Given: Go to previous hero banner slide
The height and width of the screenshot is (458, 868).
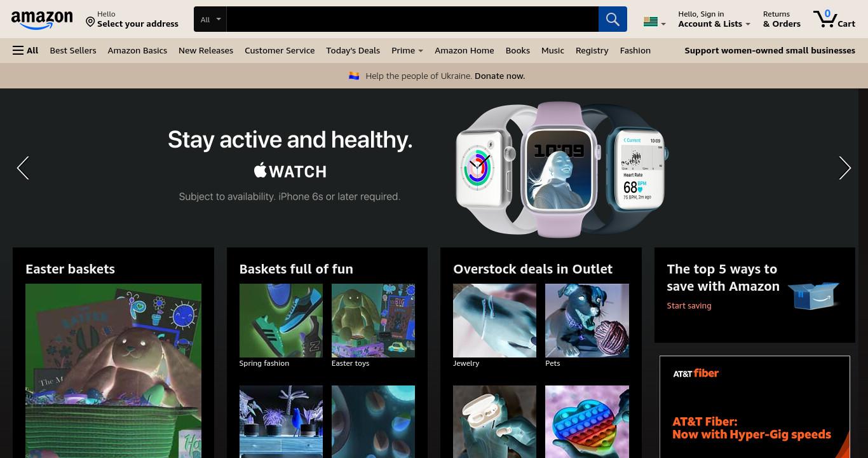Looking at the screenshot, I should pos(23,168).
